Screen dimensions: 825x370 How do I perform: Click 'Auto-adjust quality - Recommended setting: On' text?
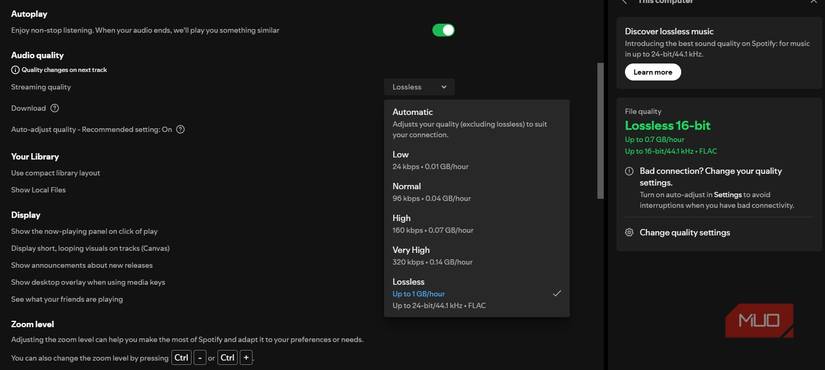click(x=92, y=129)
